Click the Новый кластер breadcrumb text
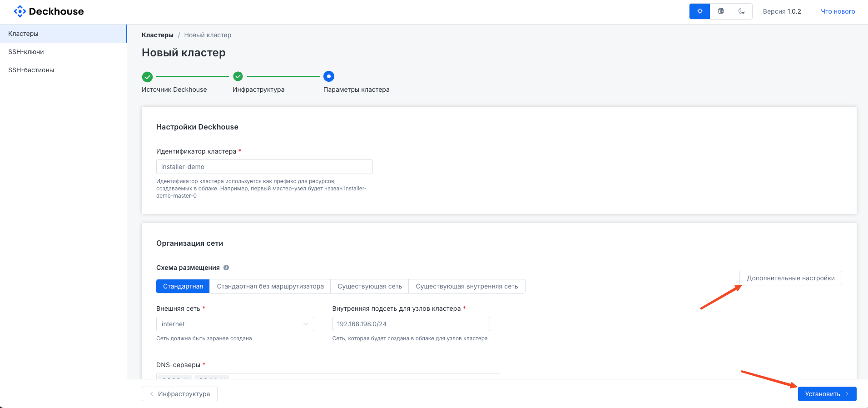 pos(208,35)
